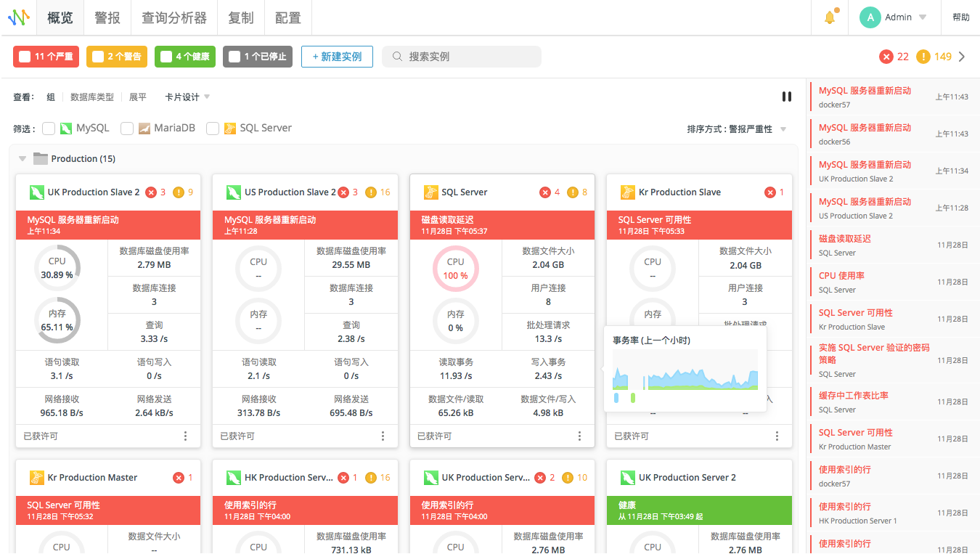Click the red critical alert count icon
Viewport: 980px width, 554px height.
pyautogui.click(x=886, y=57)
